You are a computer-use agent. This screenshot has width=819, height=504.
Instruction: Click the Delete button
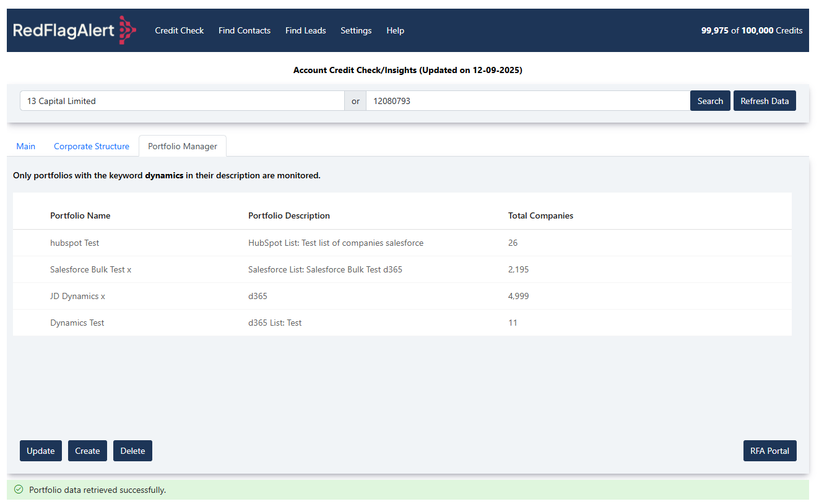[x=132, y=451]
